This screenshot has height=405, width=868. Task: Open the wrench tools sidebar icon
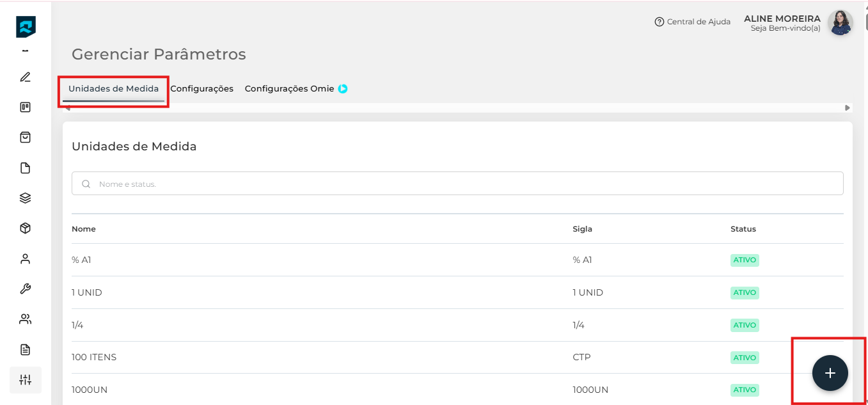26,289
